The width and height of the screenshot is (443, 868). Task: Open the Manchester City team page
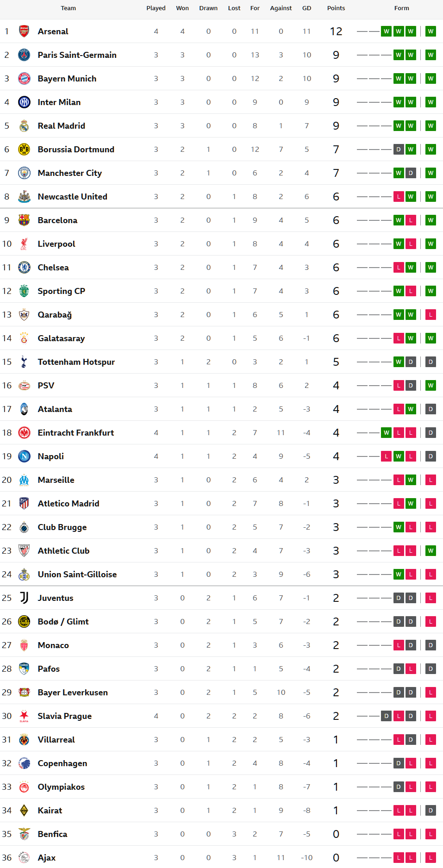(69, 173)
